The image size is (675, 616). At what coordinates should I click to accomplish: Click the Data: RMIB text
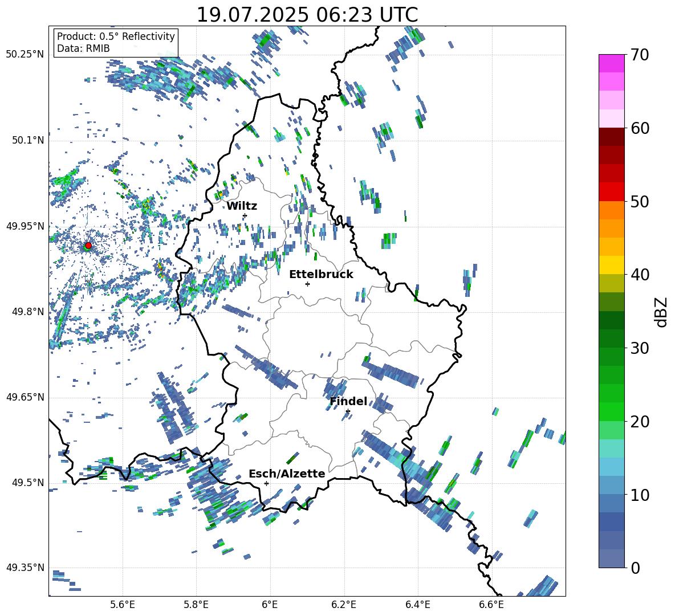(x=83, y=48)
